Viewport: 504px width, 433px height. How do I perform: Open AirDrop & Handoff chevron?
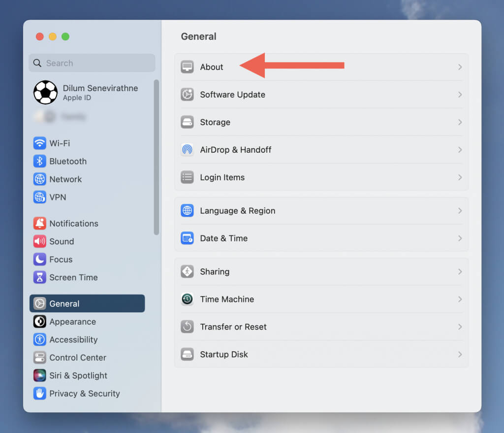[x=460, y=150]
